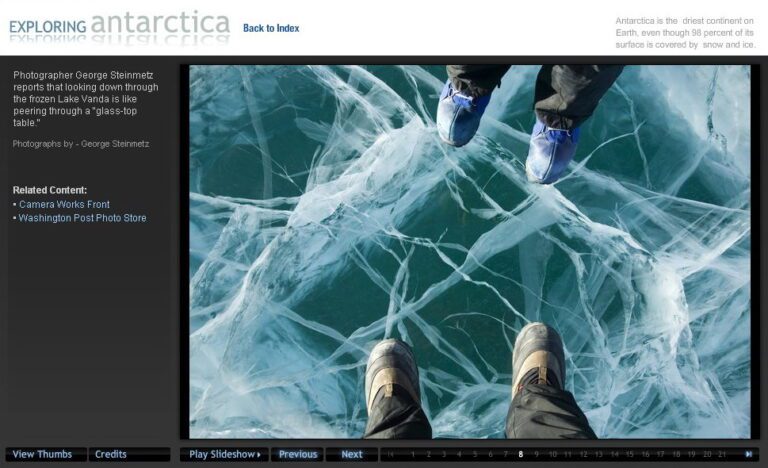
Task: Select the highlighted slide 8 marker
Action: (x=520, y=454)
